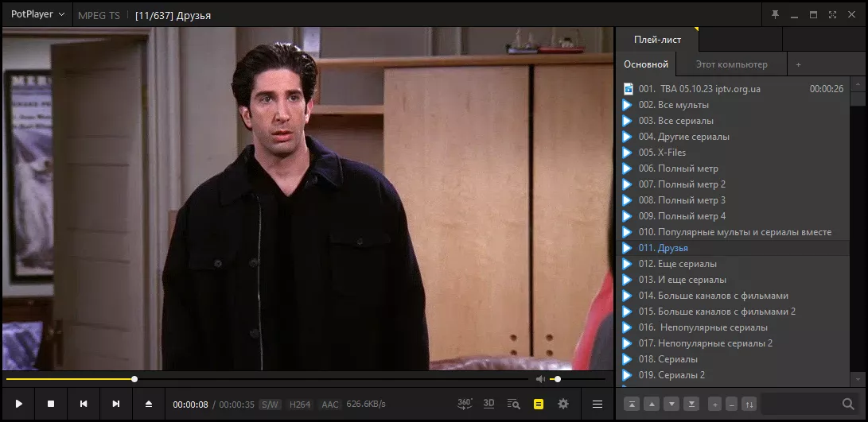The image size is (868, 422).
Task: Select playlist item 004. Другие сериалы
Action: pos(733,137)
